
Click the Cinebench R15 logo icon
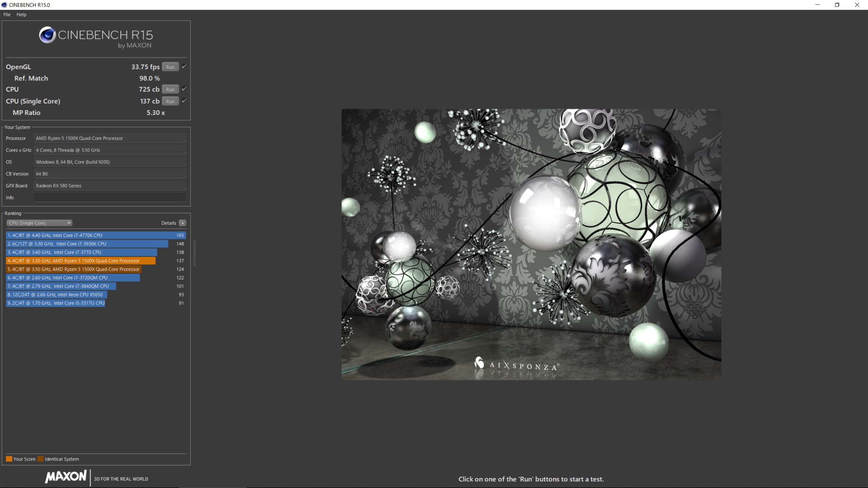(x=47, y=35)
